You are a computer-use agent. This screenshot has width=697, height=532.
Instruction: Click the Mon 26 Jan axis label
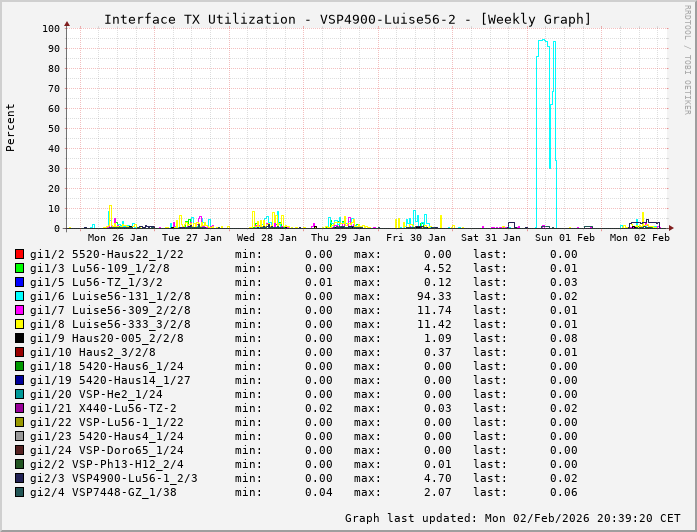(x=118, y=238)
